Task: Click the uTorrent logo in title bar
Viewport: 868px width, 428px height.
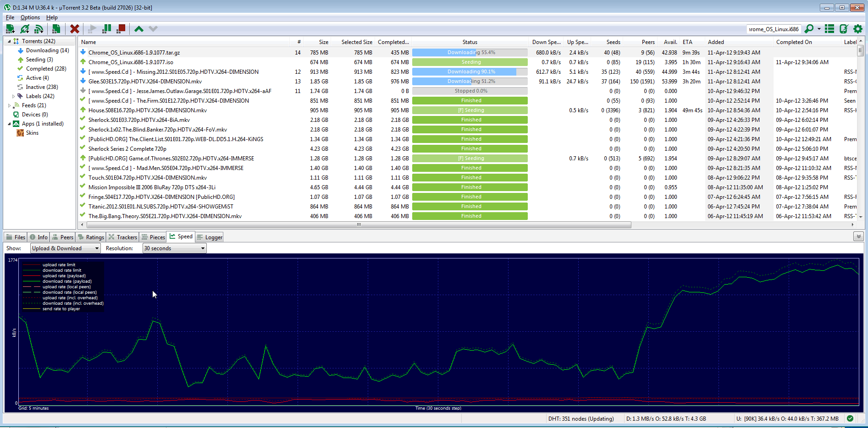Action: (x=7, y=7)
